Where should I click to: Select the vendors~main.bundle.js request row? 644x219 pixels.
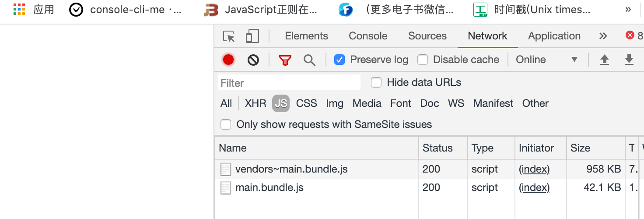pos(291,169)
